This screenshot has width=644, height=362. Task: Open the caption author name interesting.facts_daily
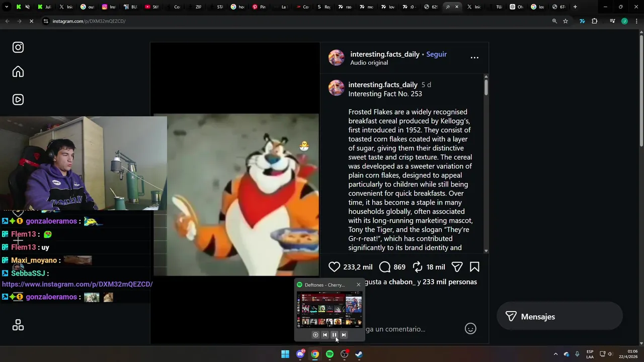[383, 85]
